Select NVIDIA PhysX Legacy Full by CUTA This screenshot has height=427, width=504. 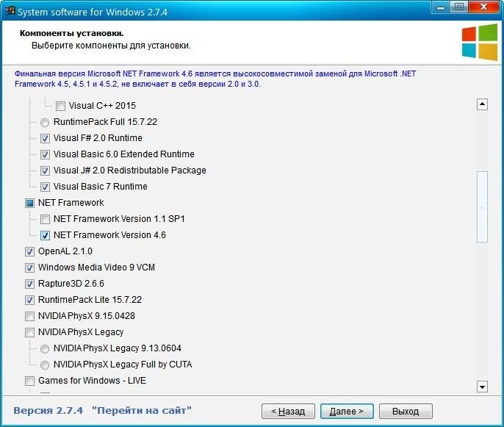(x=45, y=365)
